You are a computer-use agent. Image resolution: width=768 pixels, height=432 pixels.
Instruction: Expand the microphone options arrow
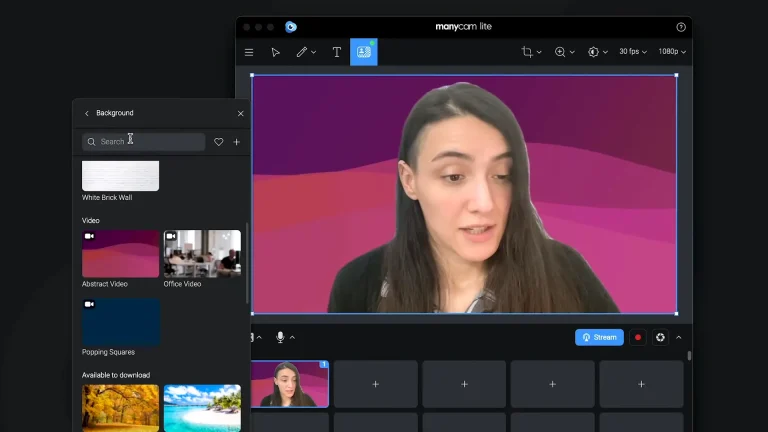coord(292,337)
